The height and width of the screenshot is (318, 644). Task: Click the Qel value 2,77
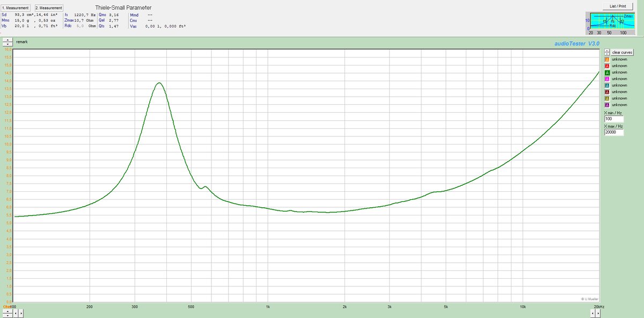click(114, 20)
